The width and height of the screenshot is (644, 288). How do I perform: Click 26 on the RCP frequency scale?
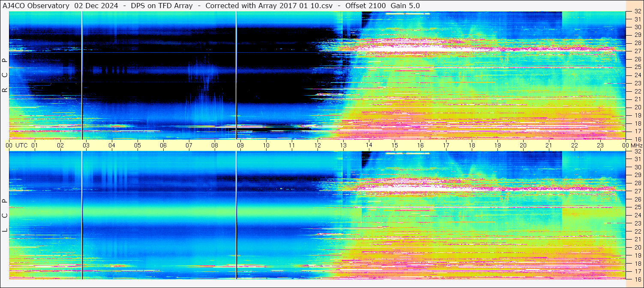[x=638, y=59]
